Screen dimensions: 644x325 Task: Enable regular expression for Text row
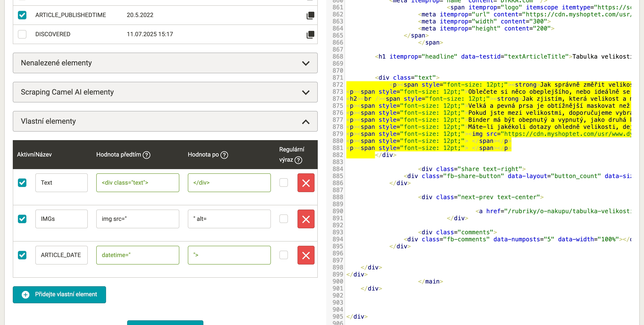[283, 183]
